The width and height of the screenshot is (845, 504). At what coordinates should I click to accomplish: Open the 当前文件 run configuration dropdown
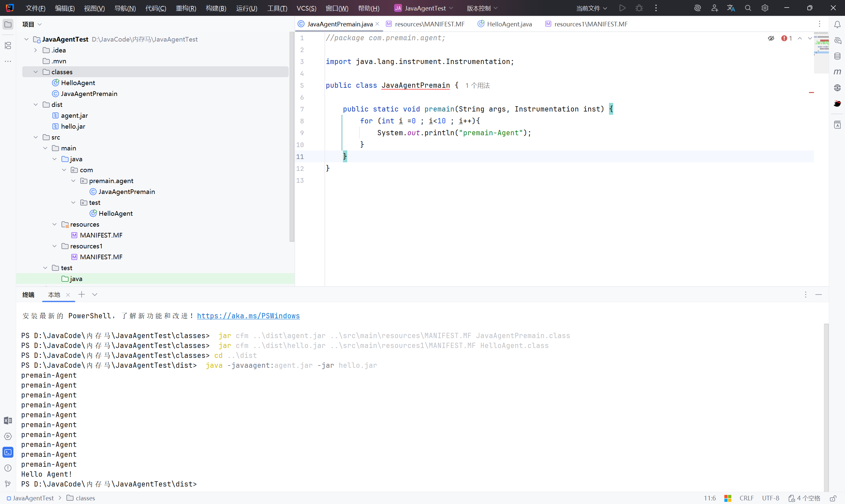591,8
